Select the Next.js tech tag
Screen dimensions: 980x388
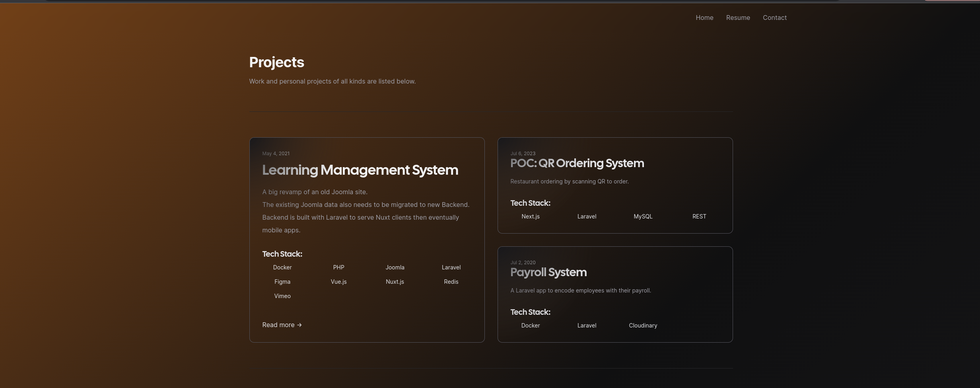click(531, 216)
